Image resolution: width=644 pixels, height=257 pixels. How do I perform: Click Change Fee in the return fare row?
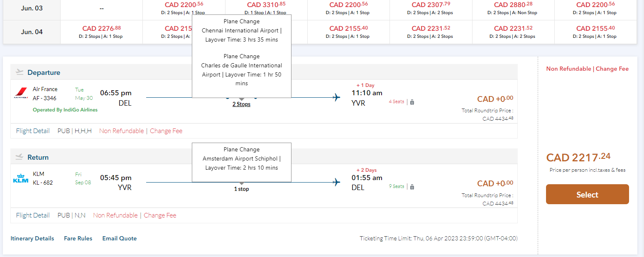click(x=160, y=215)
